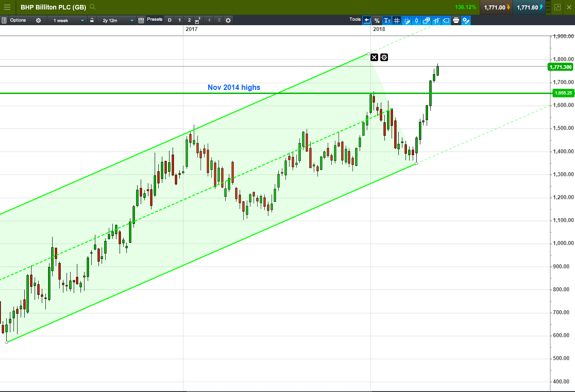The width and height of the screenshot is (575, 392).
Task: Click the buy price 1,771.60
Action: pos(530,7)
